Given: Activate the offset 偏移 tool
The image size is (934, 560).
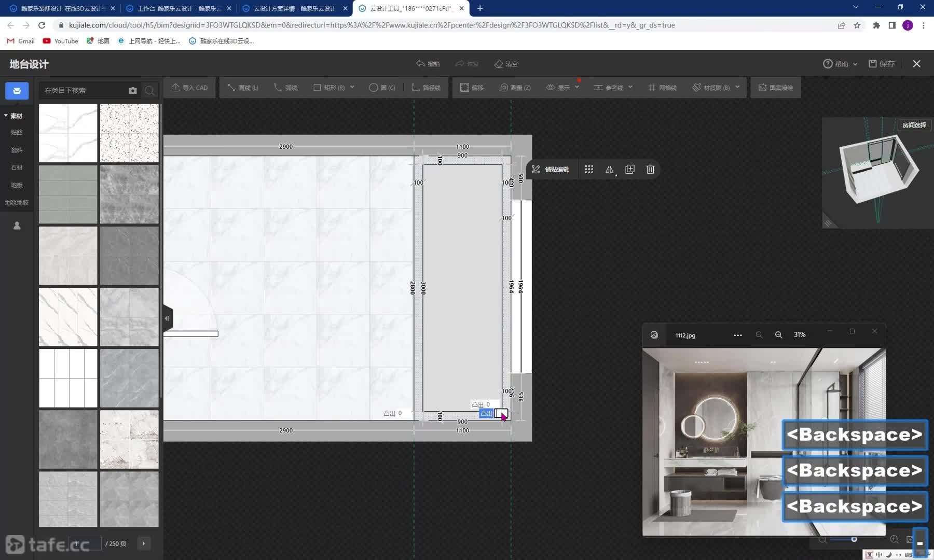Looking at the screenshot, I should tap(472, 88).
